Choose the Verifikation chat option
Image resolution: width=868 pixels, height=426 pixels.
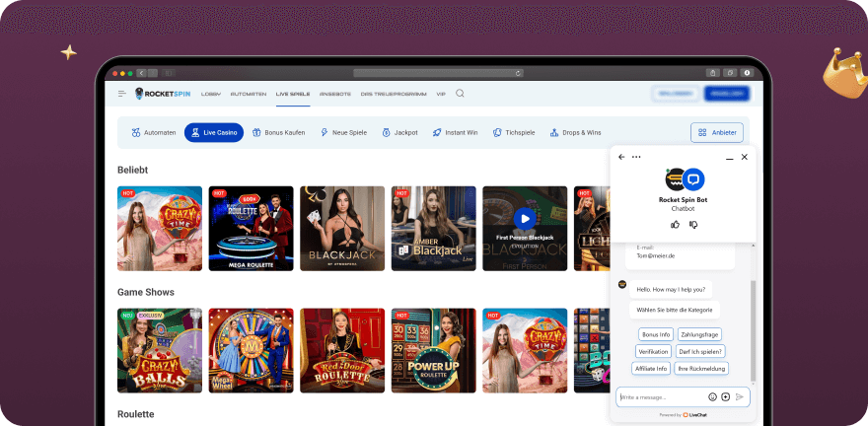[654, 351]
